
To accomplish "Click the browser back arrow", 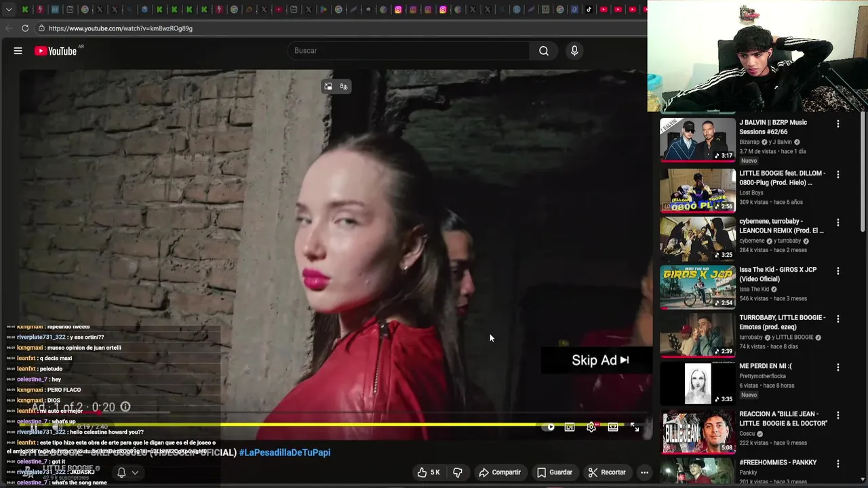I will (9, 28).
